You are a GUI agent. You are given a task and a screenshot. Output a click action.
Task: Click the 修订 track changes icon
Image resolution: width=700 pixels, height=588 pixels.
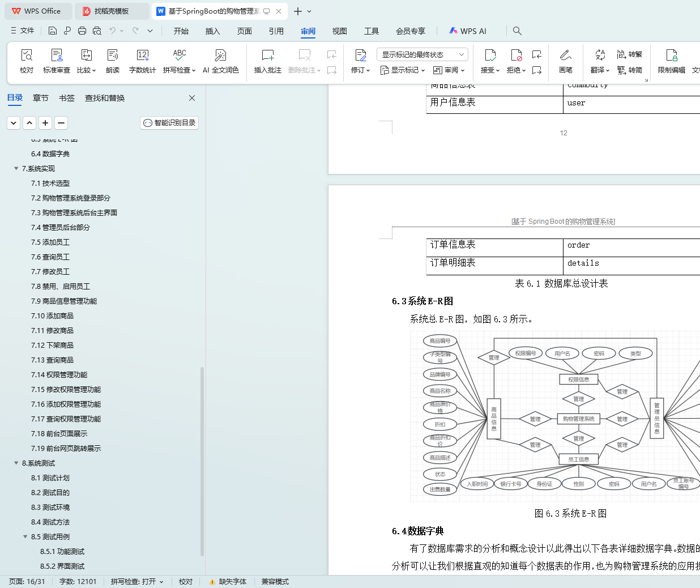click(361, 55)
